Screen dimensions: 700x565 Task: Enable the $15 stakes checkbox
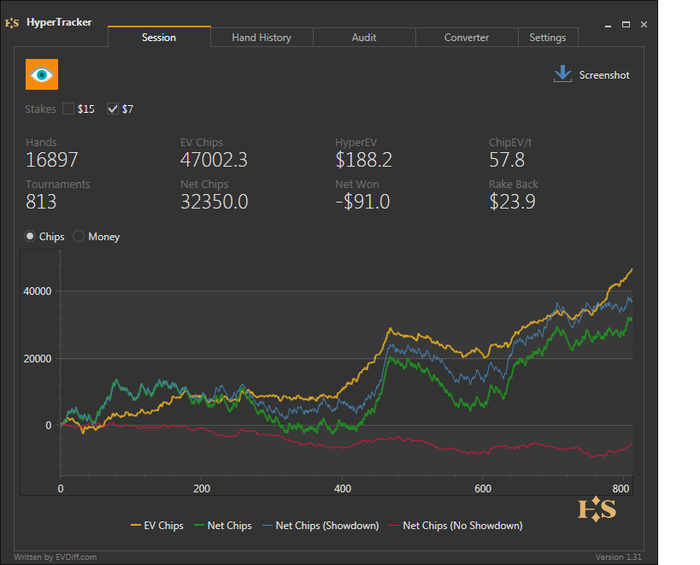(x=69, y=109)
